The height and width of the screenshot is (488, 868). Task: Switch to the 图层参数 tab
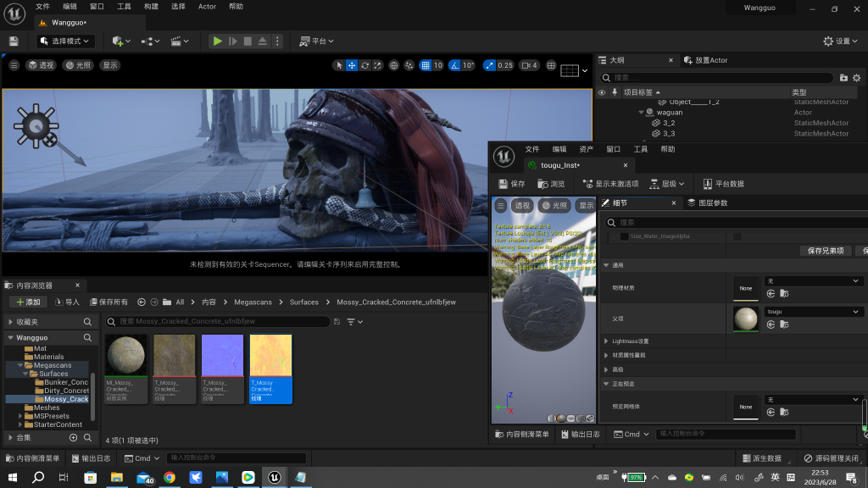point(708,203)
